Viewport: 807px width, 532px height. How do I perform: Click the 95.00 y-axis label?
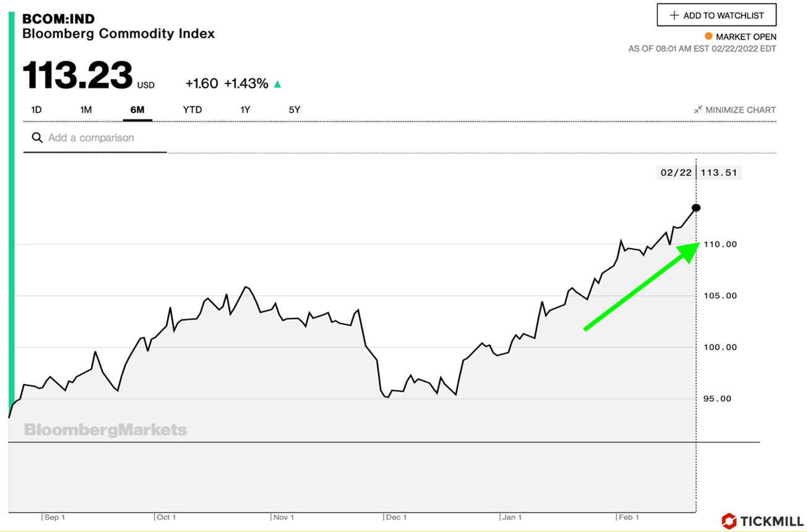click(719, 398)
